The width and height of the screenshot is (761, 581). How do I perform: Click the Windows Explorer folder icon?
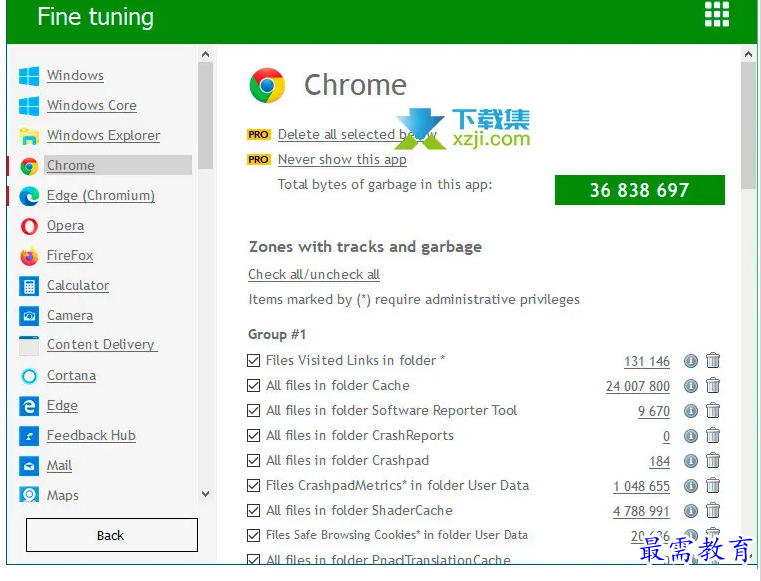click(x=29, y=136)
